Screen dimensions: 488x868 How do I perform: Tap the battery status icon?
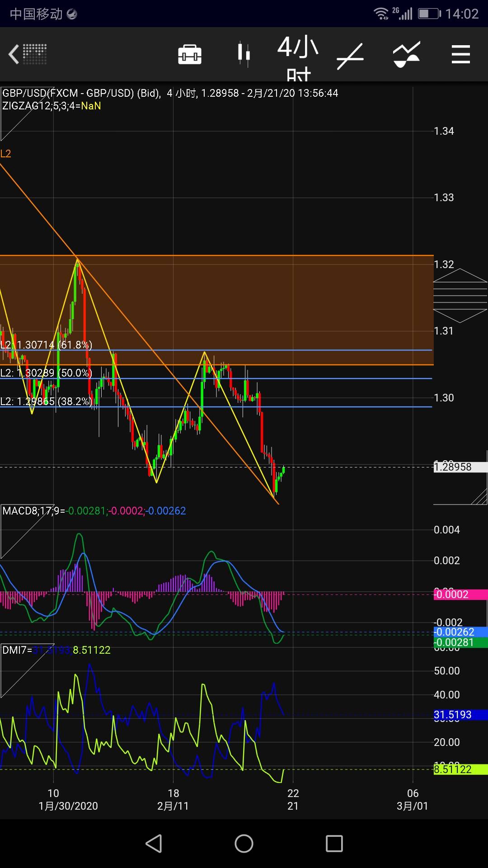[x=429, y=14]
